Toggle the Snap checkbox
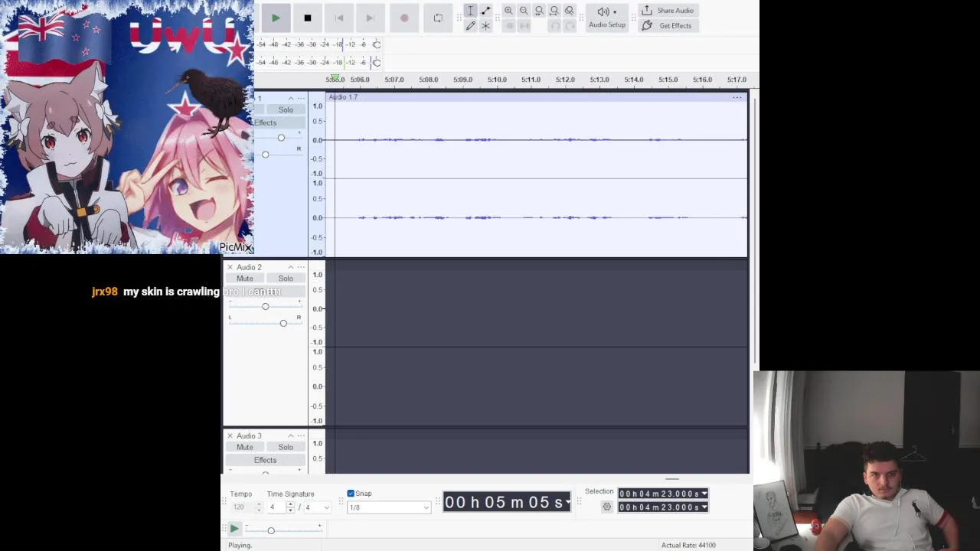Screen dimensions: 980x551 (x=351, y=494)
